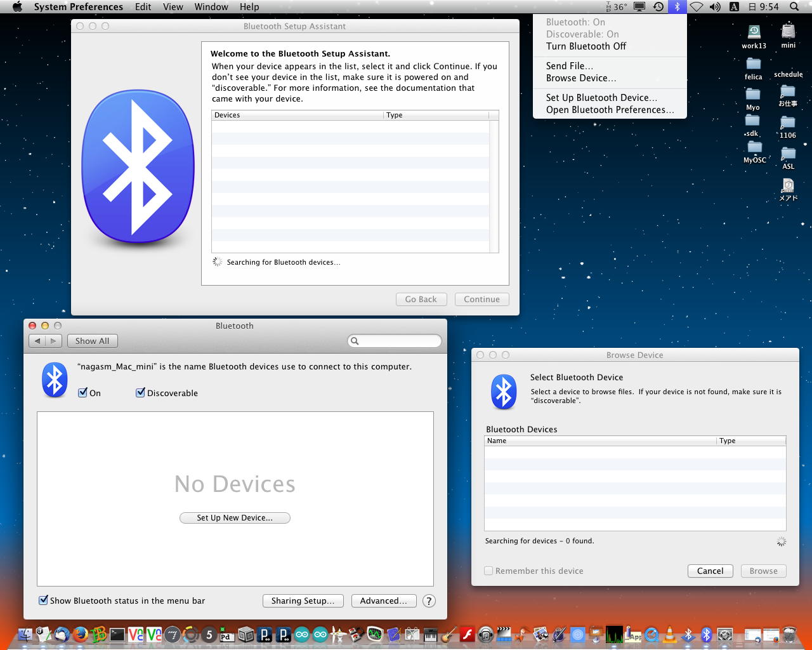Click the Type column header in Setup Assistant
The height and width of the screenshot is (650, 812).
click(x=436, y=115)
